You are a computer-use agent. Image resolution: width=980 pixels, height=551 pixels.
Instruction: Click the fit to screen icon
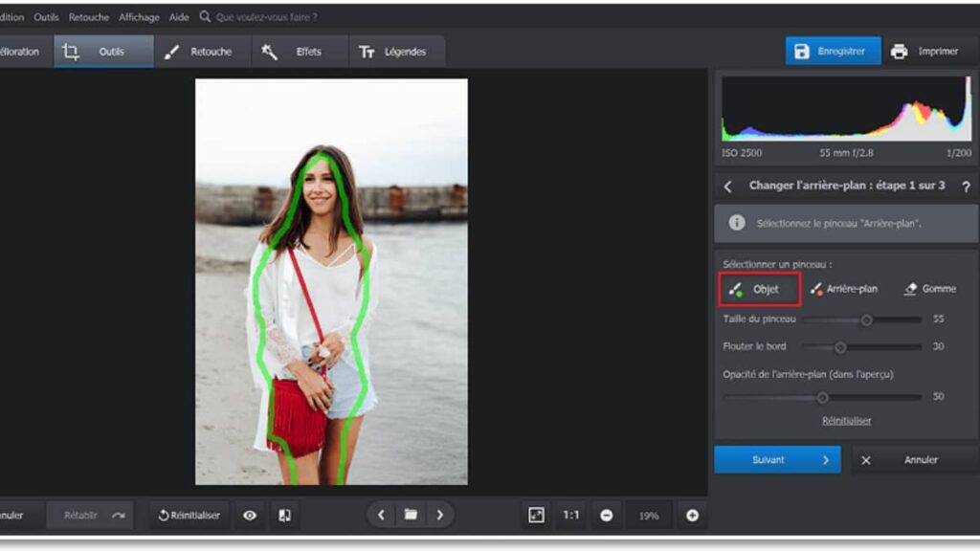pos(536,515)
